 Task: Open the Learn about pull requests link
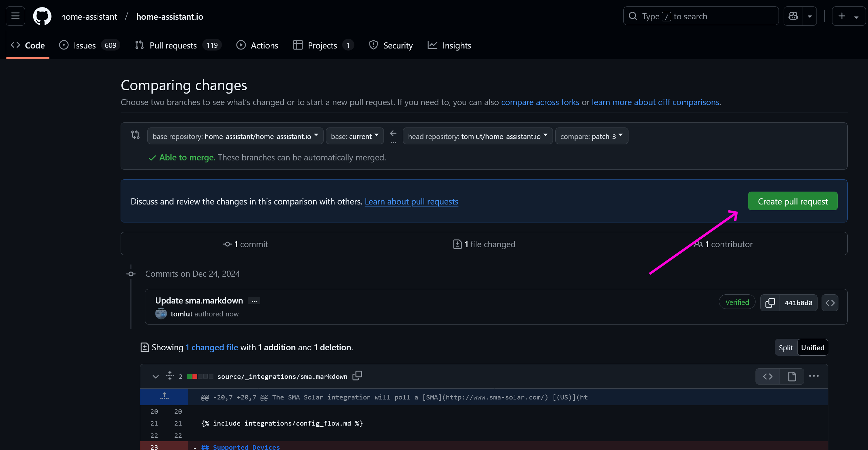pos(411,201)
